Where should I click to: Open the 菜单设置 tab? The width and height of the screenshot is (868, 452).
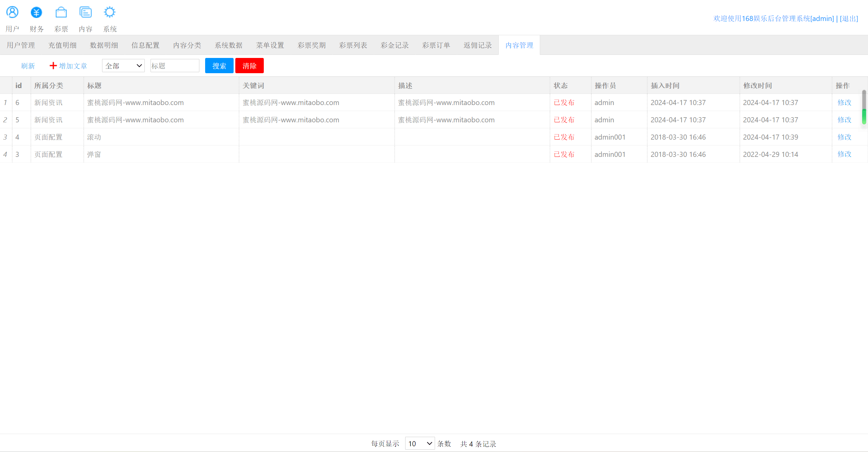click(x=270, y=45)
